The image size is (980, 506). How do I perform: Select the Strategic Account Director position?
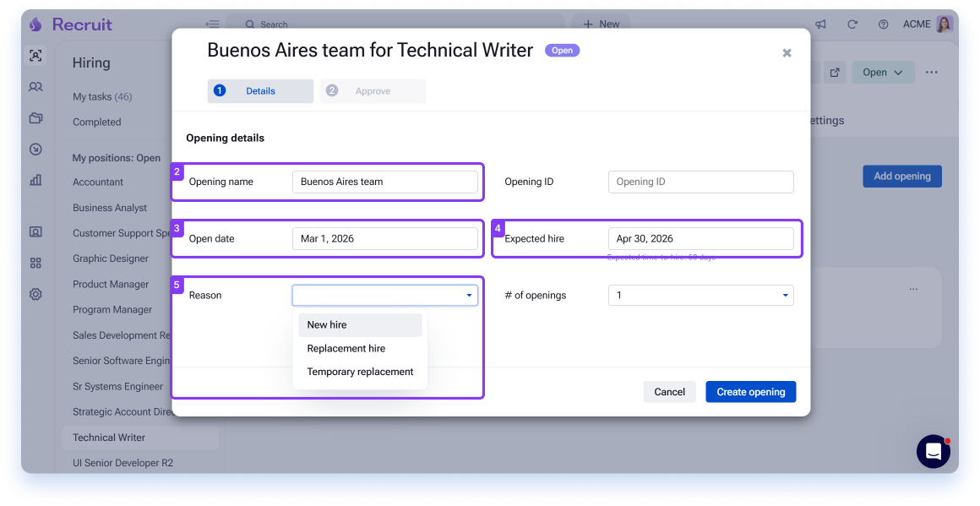point(122,412)
